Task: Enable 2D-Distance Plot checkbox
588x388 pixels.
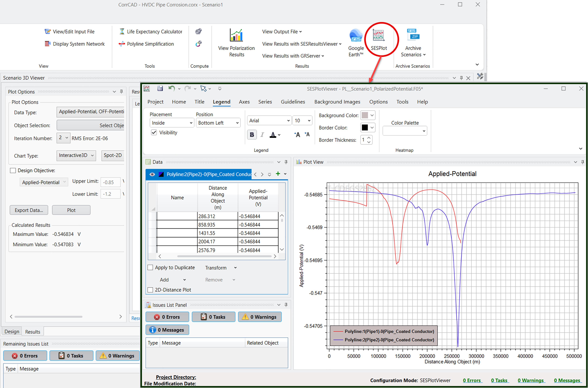Action: pyautogui.click(x=150, y=290)
